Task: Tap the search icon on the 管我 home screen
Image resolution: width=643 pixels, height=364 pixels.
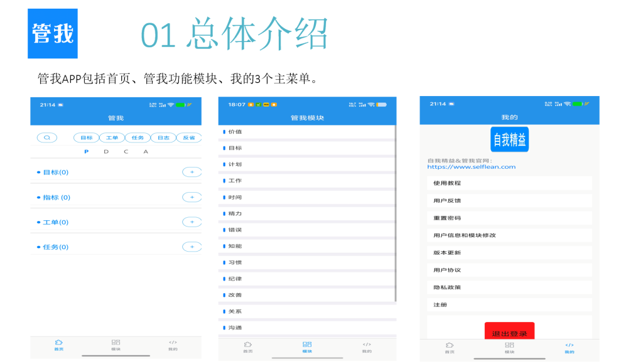Action: click(x=47, y=137)
